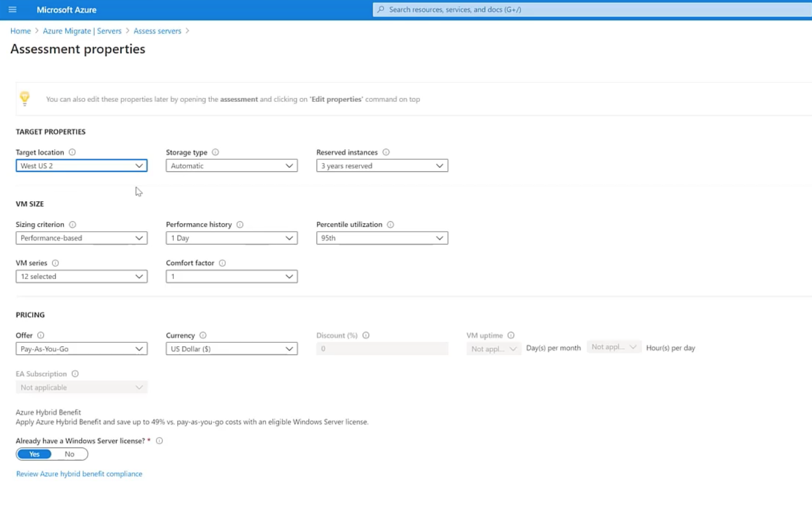Click the Microsoft Azure portal title
This screenshot has width=812, height=516.
coord(67,10)
